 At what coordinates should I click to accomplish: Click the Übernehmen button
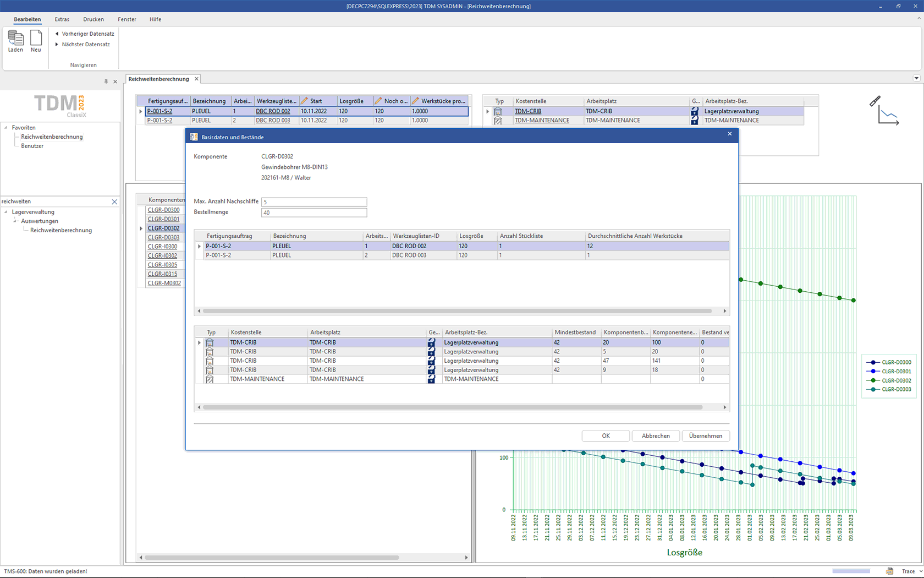[706, 436]
